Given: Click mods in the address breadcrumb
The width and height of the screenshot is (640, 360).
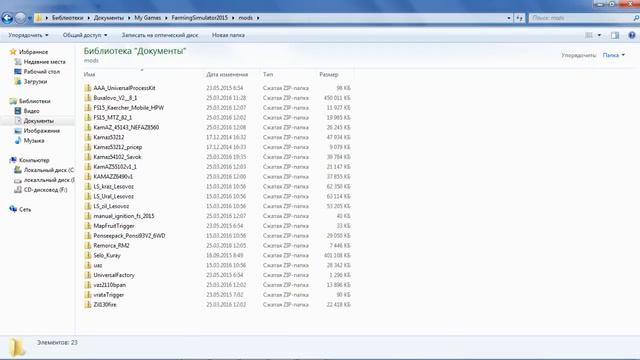Looking at the screenshot, I should 245,18.
